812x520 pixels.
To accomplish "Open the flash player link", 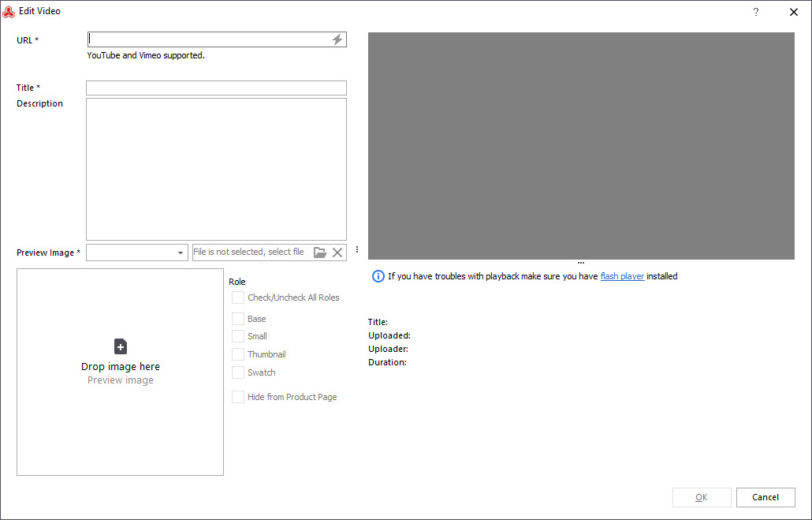I will (622, 276).
